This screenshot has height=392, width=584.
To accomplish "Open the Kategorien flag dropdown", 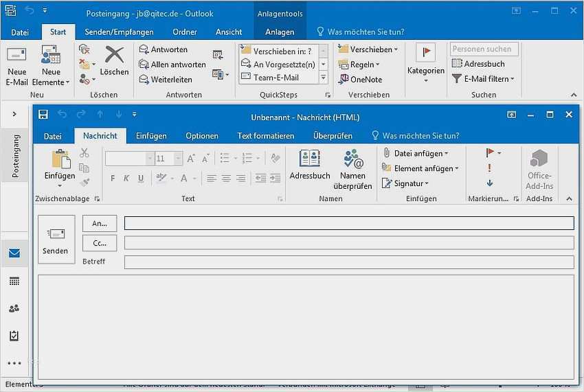I will [426, 64].
